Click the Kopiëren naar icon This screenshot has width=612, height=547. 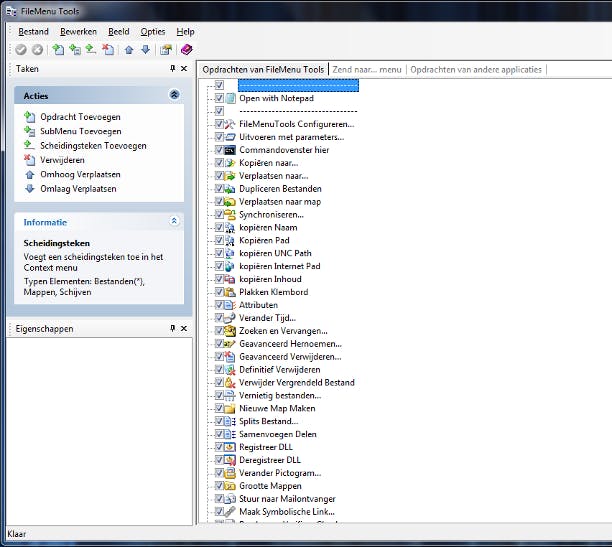point(231,163)
